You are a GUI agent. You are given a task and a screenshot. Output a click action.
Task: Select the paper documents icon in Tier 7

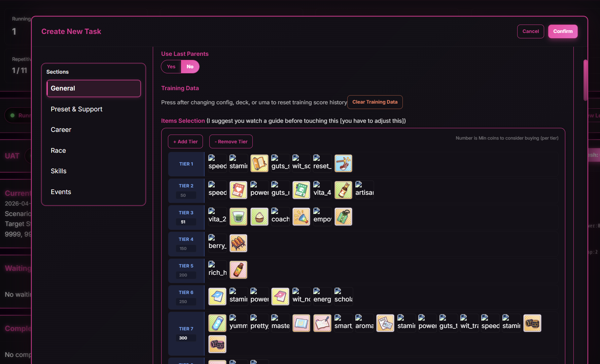click(x=385, y=323)
